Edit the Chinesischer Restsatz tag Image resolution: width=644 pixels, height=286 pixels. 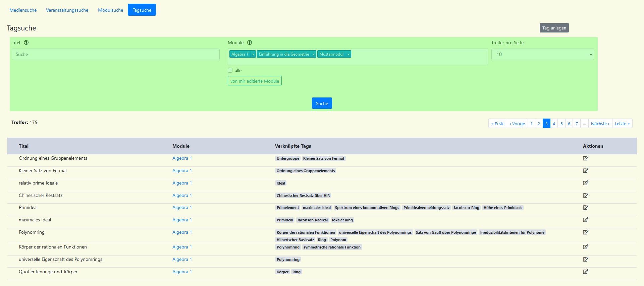[x=585, y=195]
